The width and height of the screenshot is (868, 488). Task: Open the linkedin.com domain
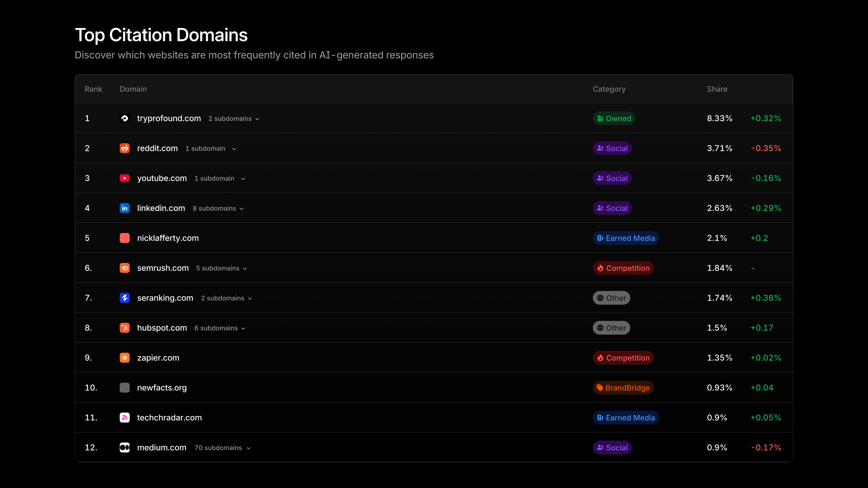tap(161, 208)
